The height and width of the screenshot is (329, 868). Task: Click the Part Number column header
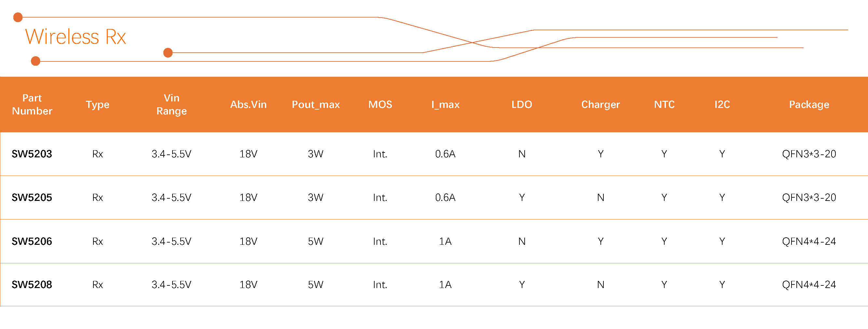32,104
